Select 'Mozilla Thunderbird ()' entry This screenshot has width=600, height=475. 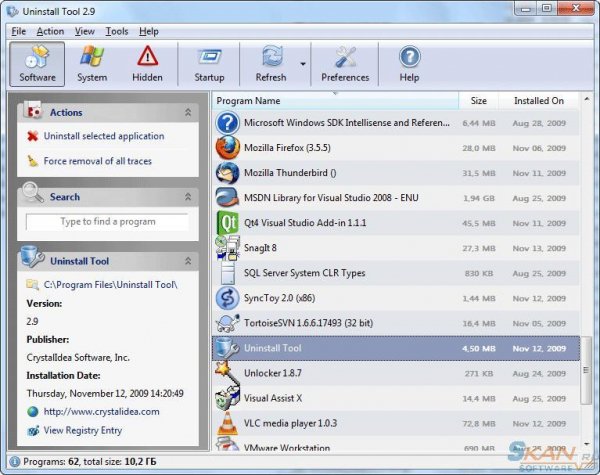click(290, 173)
